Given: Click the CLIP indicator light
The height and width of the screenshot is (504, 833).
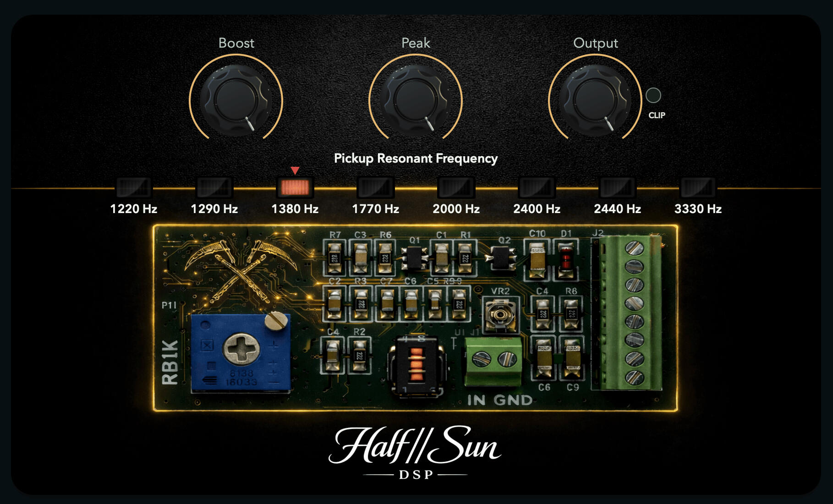Looking at the screenshot, I should [x=653, y=95].
